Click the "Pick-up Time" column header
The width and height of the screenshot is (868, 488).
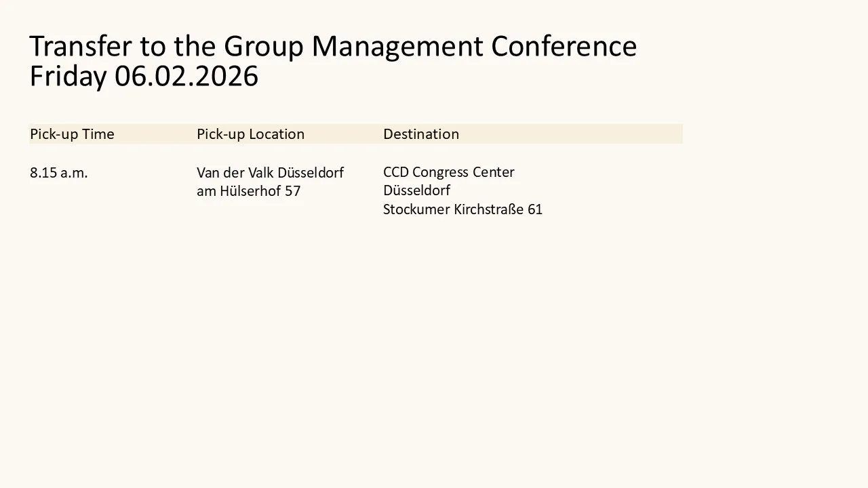tap(72, 134)
